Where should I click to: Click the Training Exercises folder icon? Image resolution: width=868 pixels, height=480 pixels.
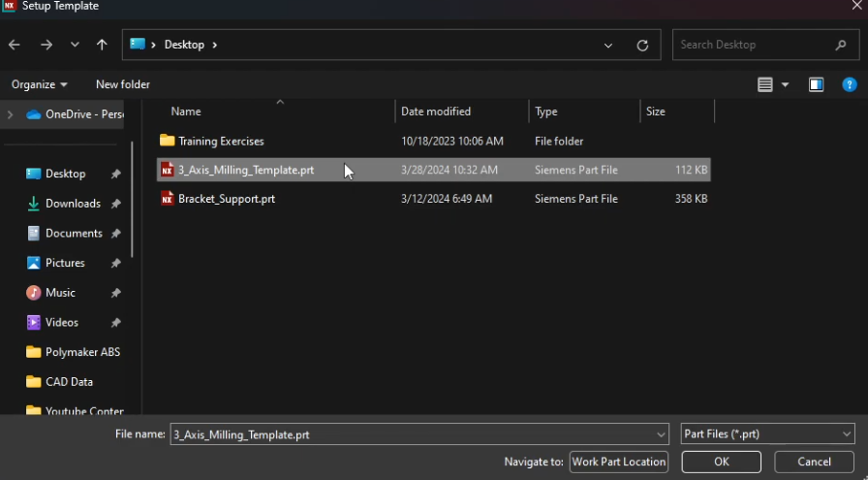click(167, 141)
